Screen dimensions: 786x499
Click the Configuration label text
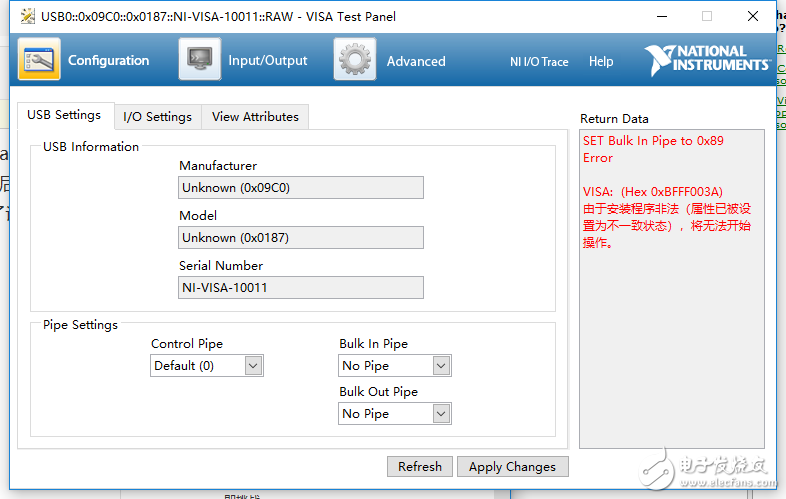coord(108,61)
